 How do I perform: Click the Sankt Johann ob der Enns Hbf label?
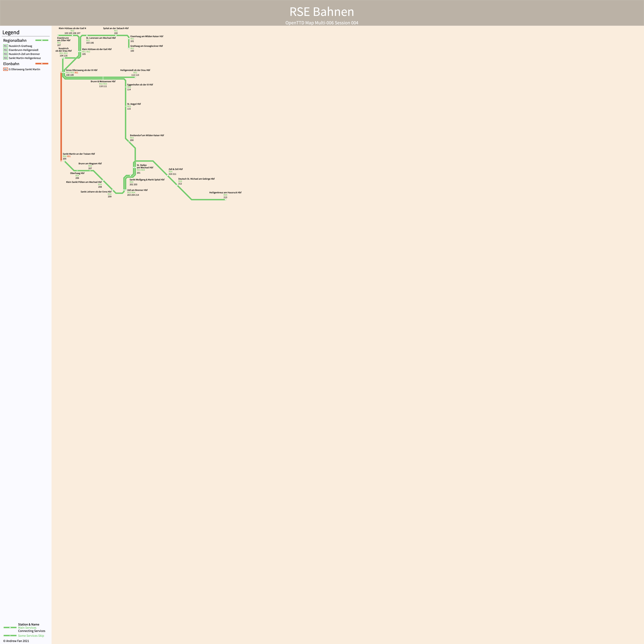click(96, 192)
